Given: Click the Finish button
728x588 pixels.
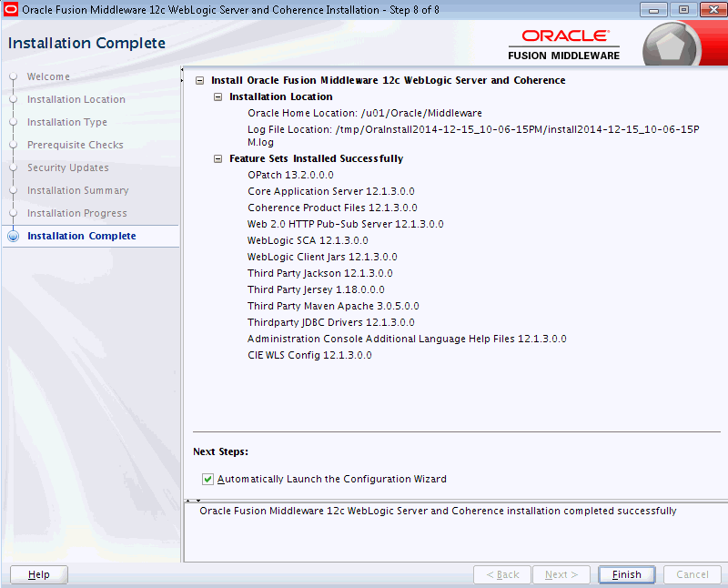Looking at the screenshot, I should pos(626,574).
